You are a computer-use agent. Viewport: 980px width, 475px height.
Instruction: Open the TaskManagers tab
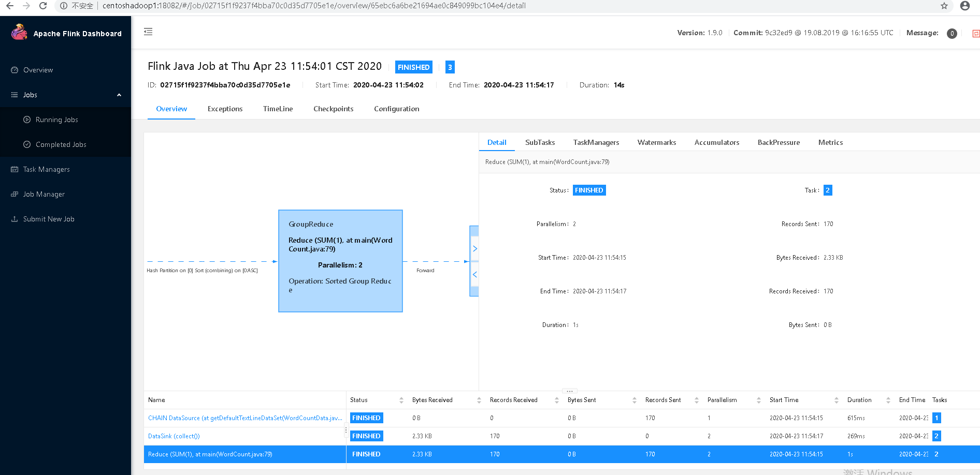[596, 142]
